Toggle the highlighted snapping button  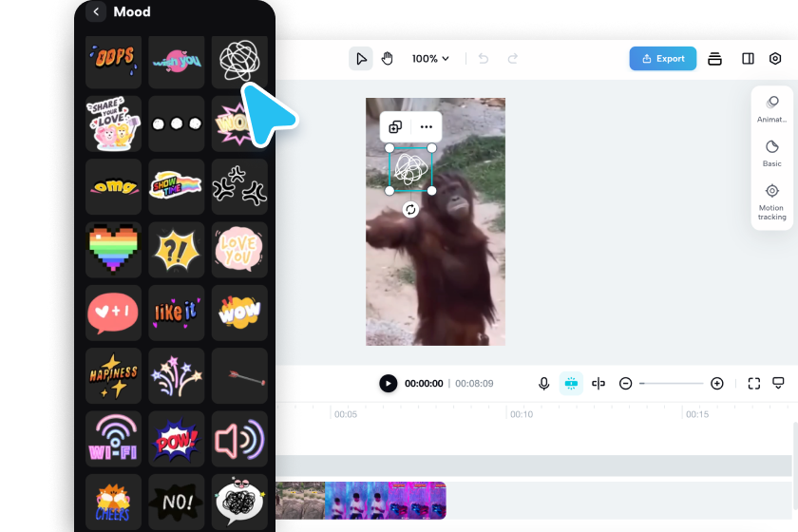(x=571, y=384)
